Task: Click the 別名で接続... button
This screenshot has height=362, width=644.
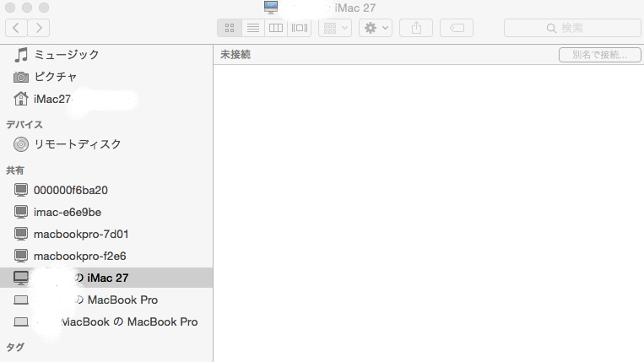Action: (599, 55)
